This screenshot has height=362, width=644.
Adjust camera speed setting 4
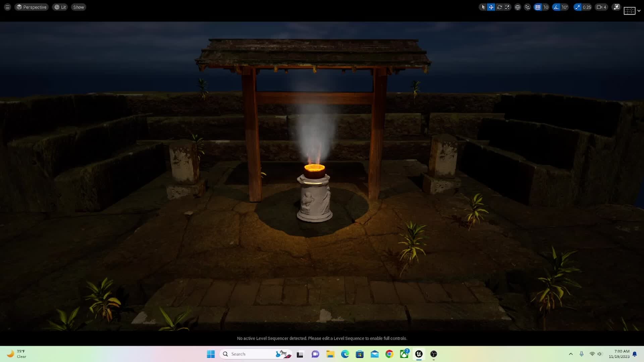pyautogui.click(x=601, y=7)
